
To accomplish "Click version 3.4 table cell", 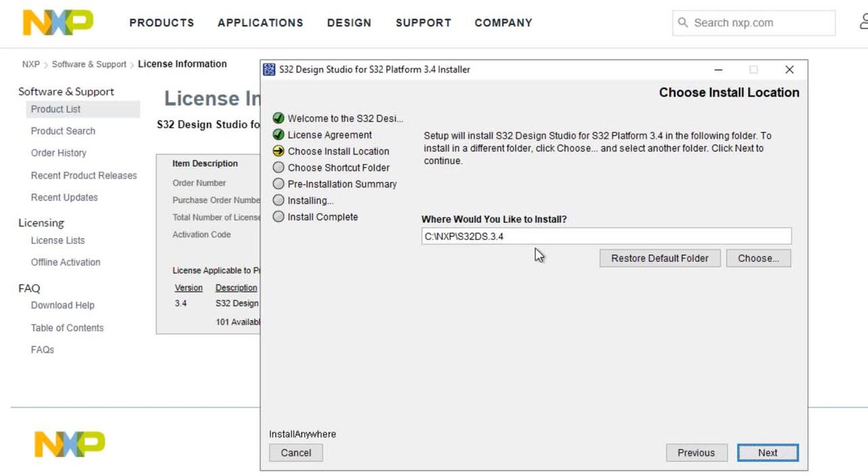I will [x=180, y=303].
